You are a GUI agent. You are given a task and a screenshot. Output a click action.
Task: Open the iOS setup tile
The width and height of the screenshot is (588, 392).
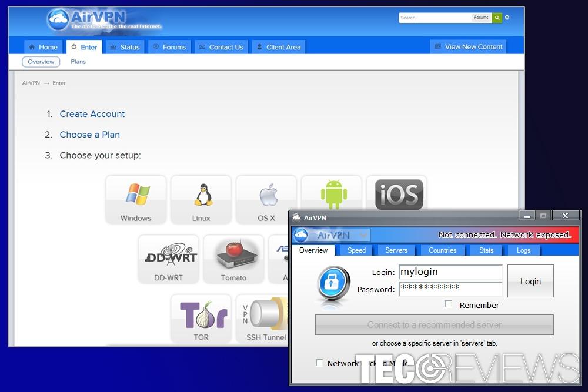coord(397,193)
